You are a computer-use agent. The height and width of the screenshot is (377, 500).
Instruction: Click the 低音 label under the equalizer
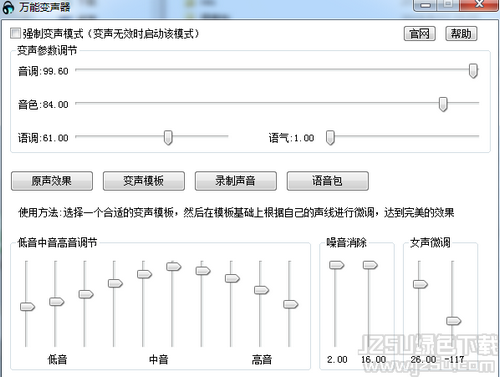[57, 359]
